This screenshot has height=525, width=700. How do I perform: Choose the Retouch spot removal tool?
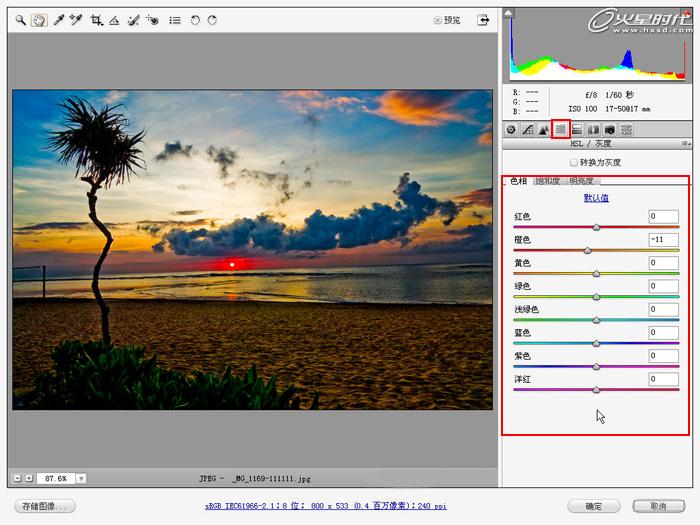[133, 20]
